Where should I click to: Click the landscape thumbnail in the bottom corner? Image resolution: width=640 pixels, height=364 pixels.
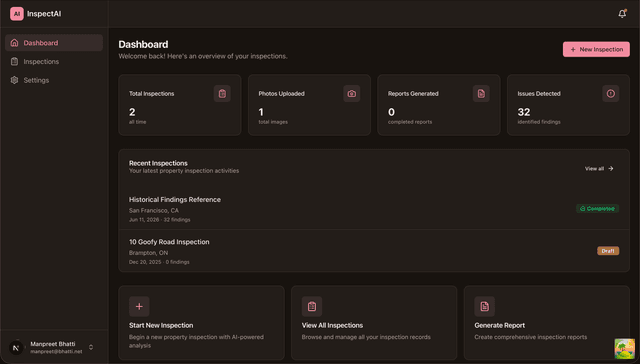[625, 349]
